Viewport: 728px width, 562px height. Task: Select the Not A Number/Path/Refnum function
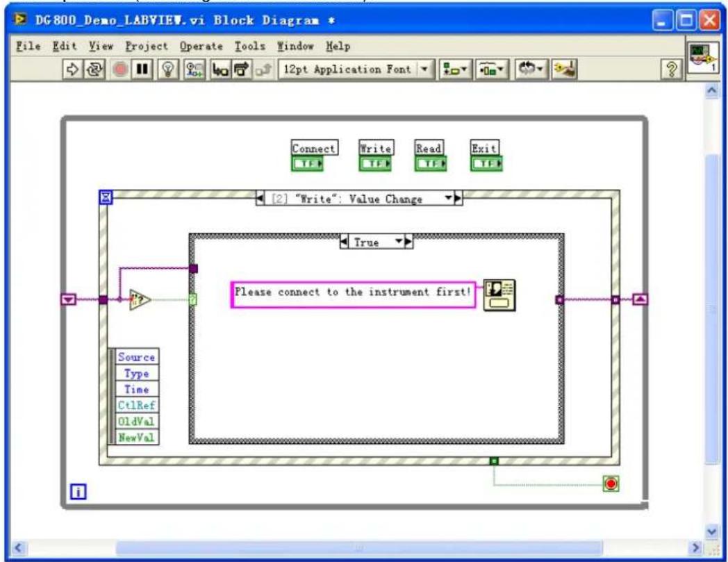click(x=140, y=299)
